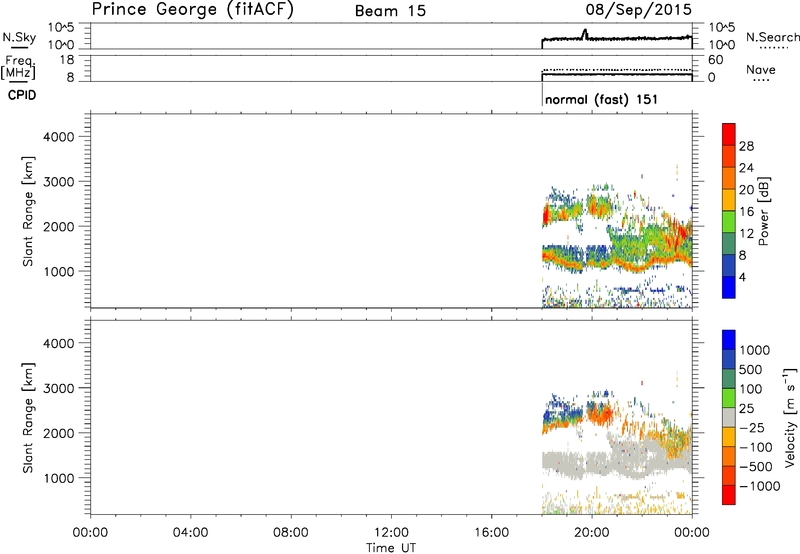
Task: Click the '60' label right of frequency panel
Action: pyautogui.click(x=715, y=60)
